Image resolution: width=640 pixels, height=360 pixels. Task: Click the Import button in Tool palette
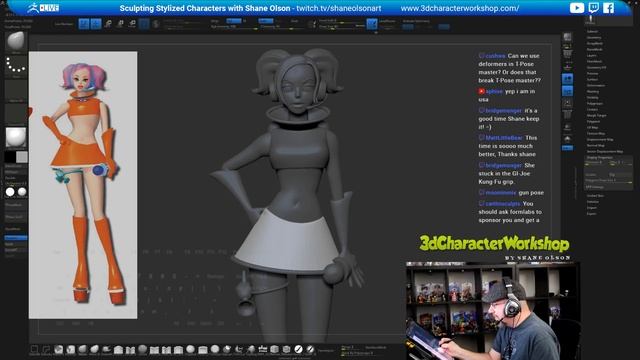click(x=592, y=208)
